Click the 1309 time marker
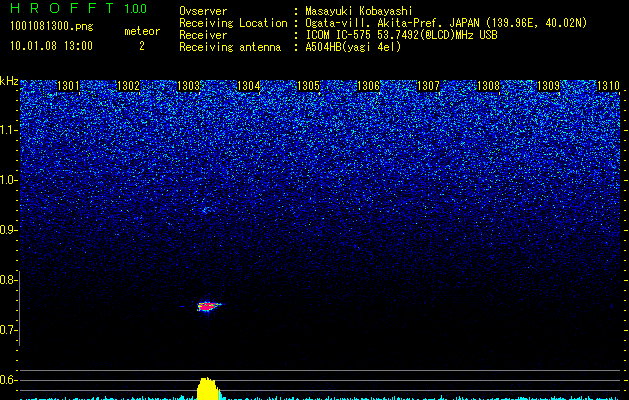629x400 pixels. coord(548,86)
